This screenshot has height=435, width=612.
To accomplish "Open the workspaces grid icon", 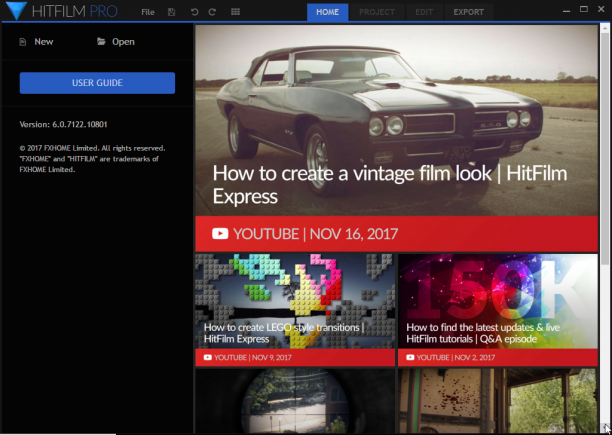I will [235, 12].
